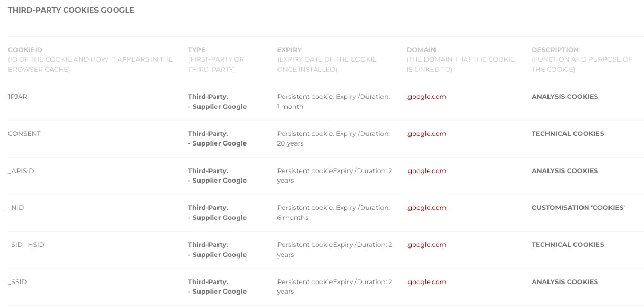This screenshot has width=644, height=308.
Task: Open the .google.com link in the 1PJAR row
Action: 427,97
